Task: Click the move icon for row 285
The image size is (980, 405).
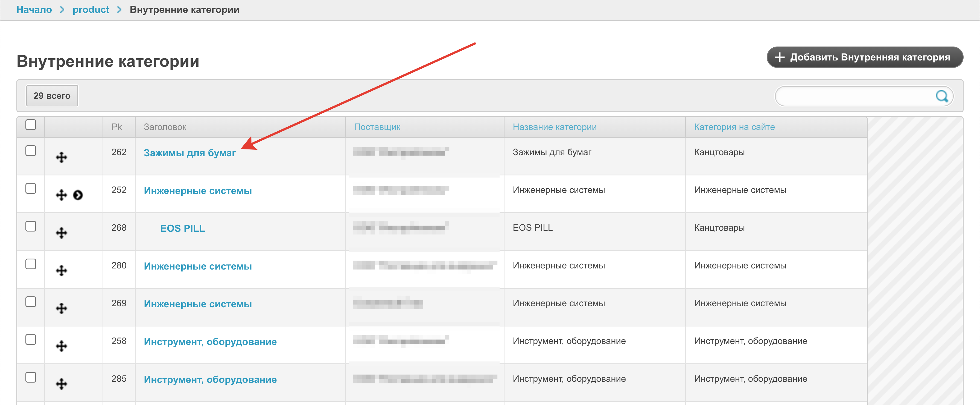Action: coord(61,384)
